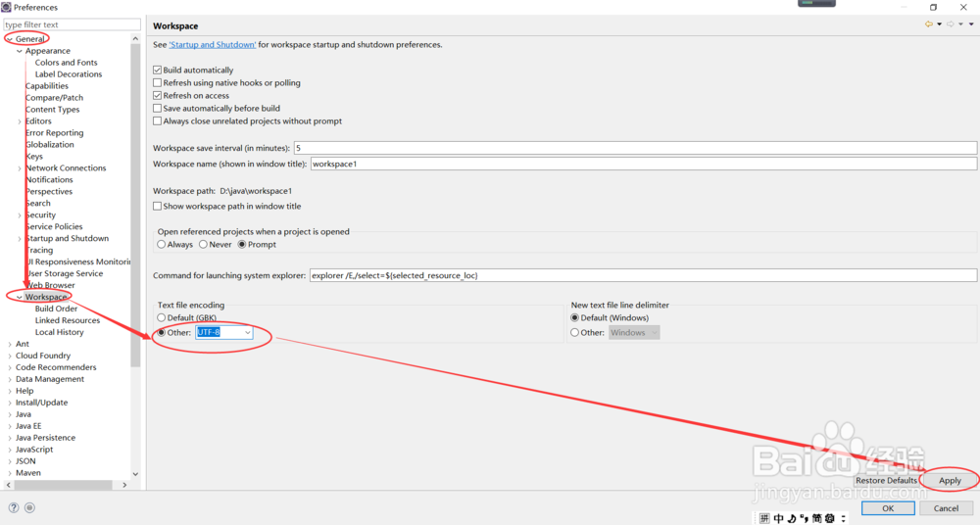Enable Save automatically before build
980x525 pixels.
click(x=158, y=108)
